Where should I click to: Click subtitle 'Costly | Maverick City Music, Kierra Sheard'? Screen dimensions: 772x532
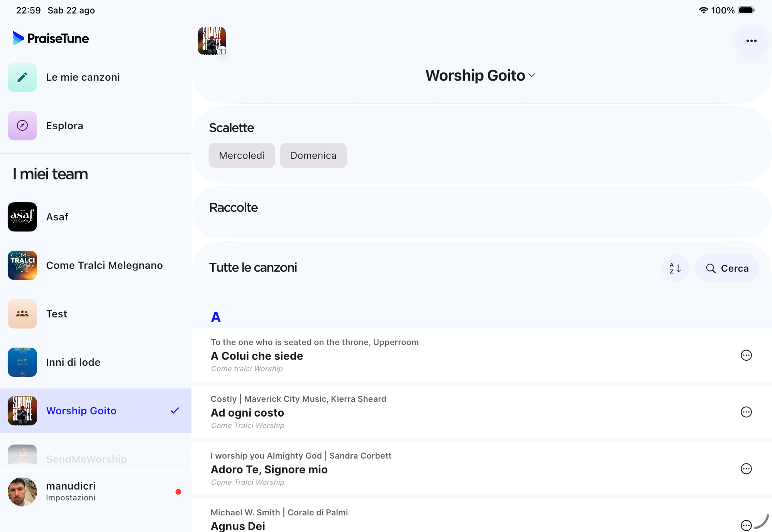click(x=298, y=399)
